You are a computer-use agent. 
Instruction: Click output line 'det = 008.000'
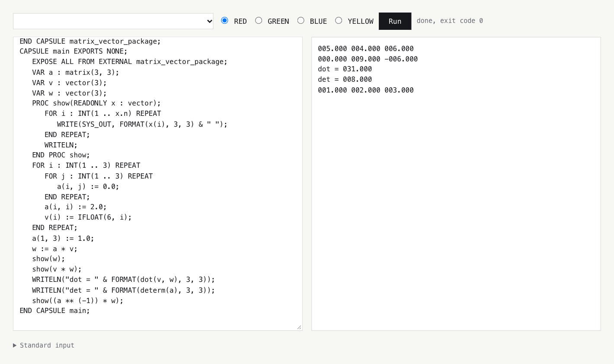(345, 80)
